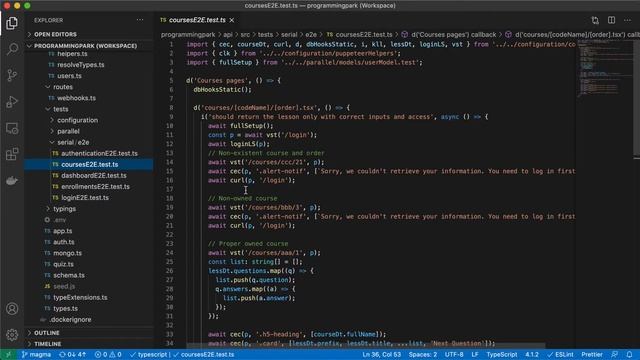Open the Accounts menu icon
Screen dimensions: 640x360
pos(12,309)
